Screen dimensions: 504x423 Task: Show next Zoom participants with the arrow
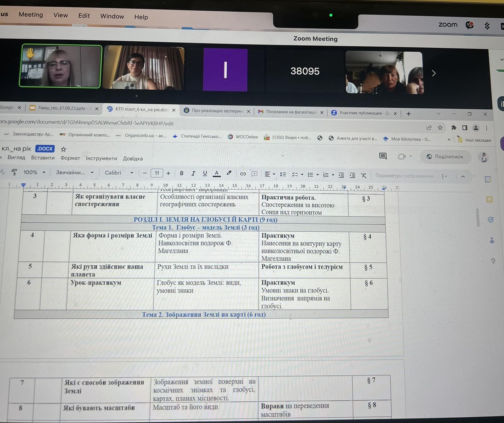pos(434,73)
